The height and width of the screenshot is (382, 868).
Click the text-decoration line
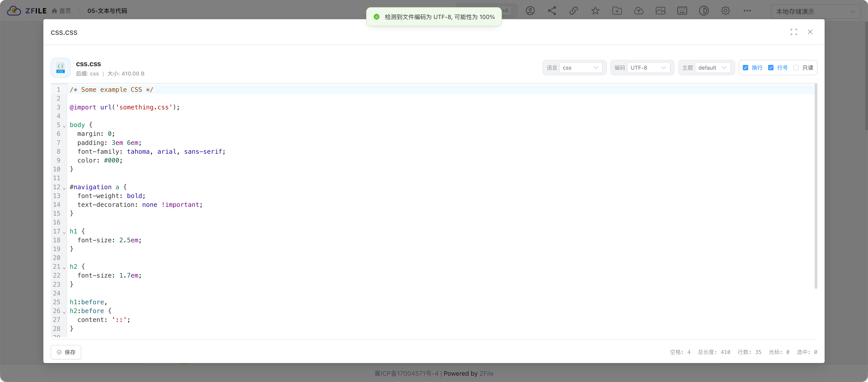pyautogui.click(x=140, y=205)
